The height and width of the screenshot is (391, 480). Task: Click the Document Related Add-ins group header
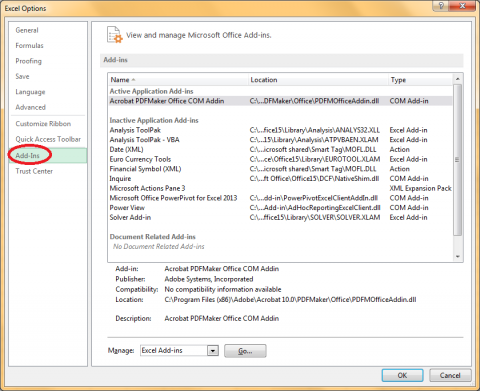pyautogui.click(x=153, y=237)
